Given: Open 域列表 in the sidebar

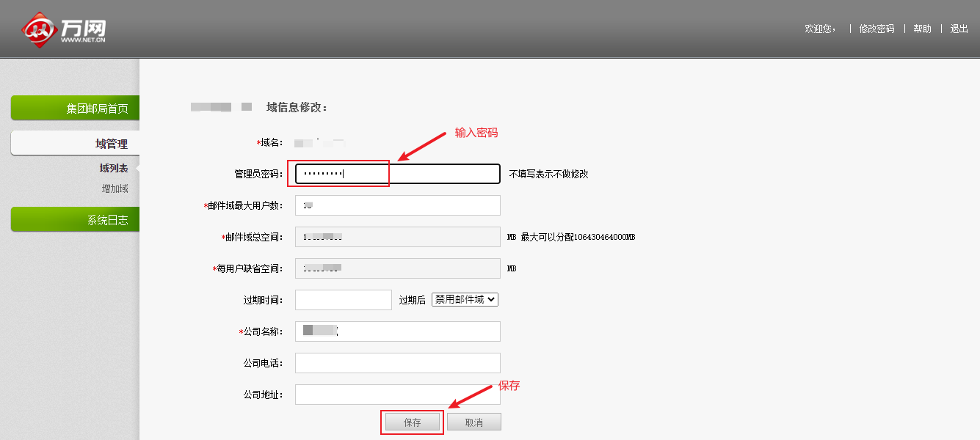Looking at the screenshot, I should (114, 168).
